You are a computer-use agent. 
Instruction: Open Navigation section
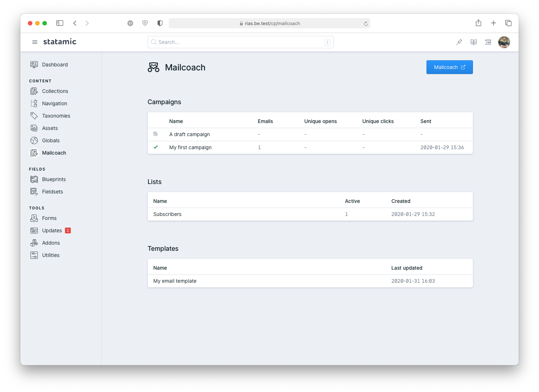click(x=54, y=103)
